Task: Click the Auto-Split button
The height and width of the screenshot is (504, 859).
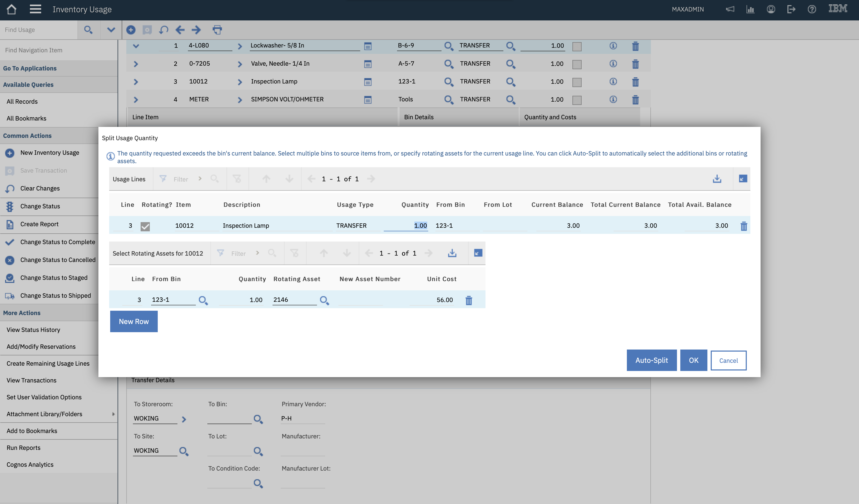Action: click(651, 360)
